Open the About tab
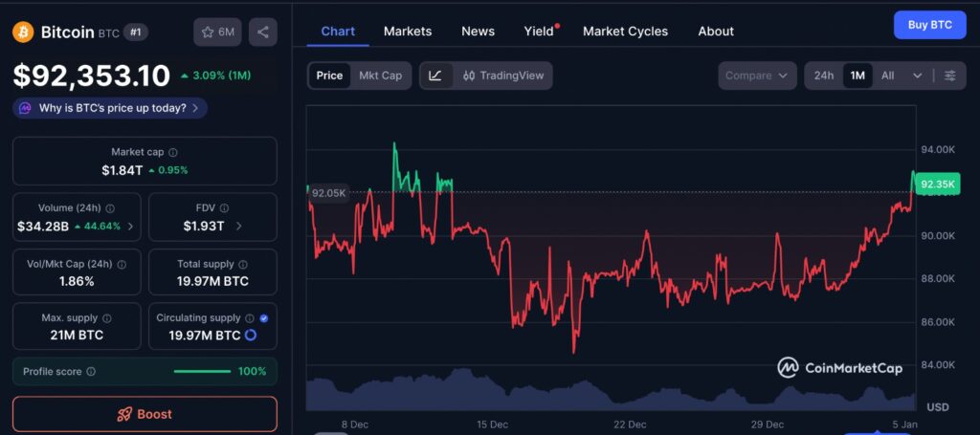The width and height of the screenshot is (980, 435). (716, 32)
